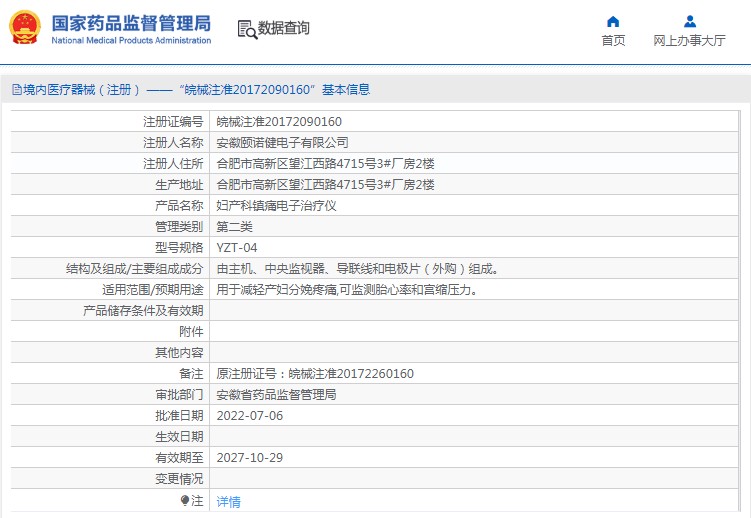This screenshot has height=518, width=751.
Task: Open the 详情 details link
Action: pyautogui.click(x=228, y=501)
